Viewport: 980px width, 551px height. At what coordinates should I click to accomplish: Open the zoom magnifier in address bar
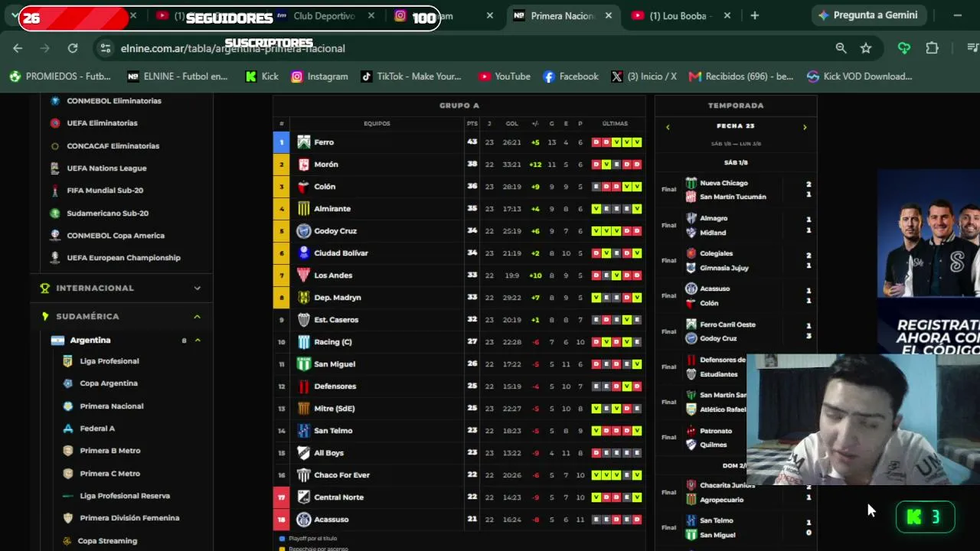click(841, 48)
